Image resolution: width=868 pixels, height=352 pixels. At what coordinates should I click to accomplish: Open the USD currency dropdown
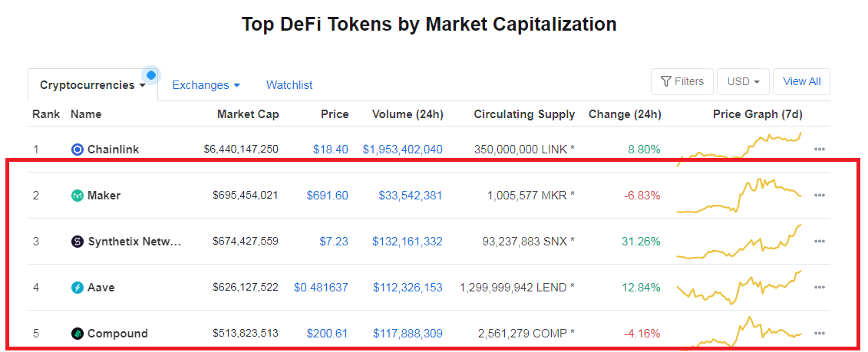744,82
